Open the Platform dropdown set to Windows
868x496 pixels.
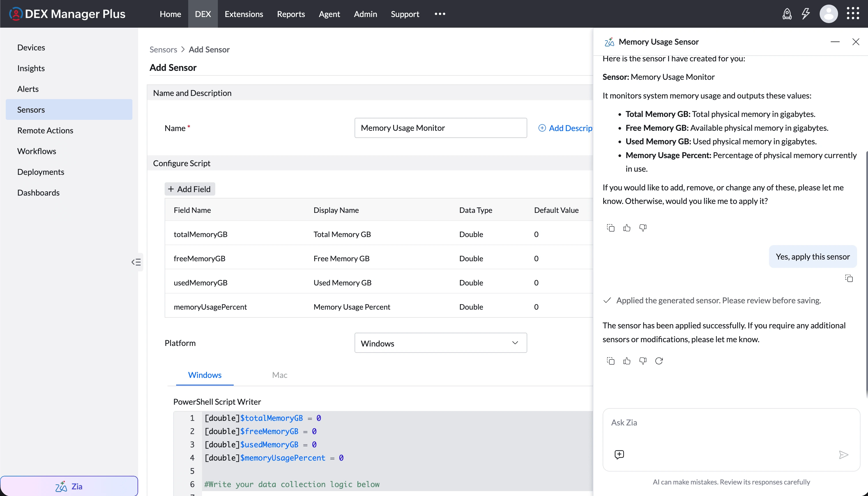440,343
